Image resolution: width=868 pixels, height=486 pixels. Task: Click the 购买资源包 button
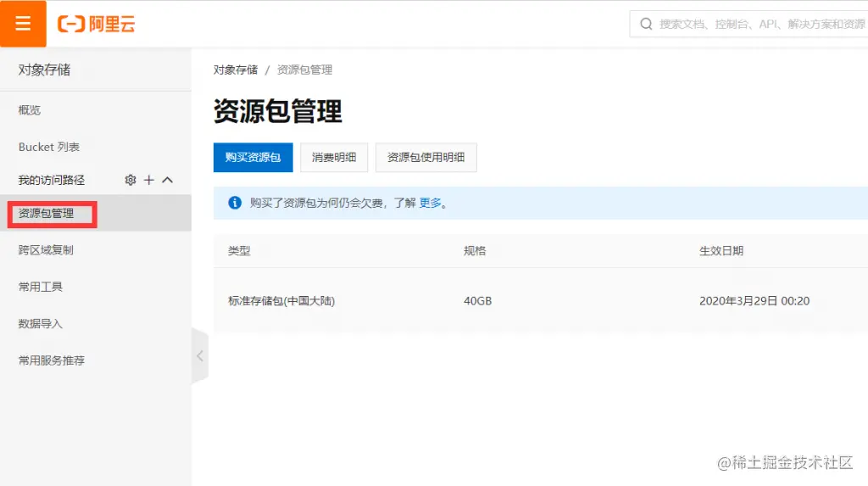[x=253, y=158]
